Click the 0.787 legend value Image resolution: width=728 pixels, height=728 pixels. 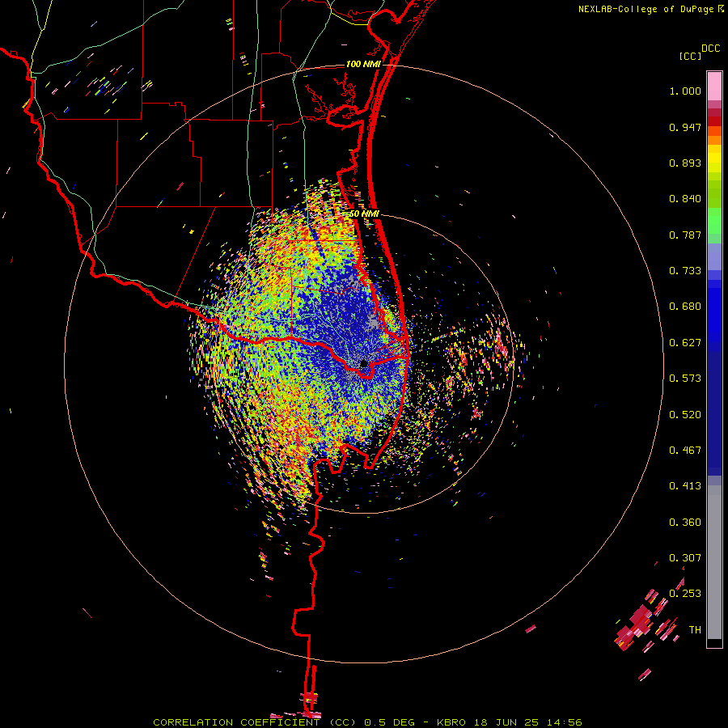point(685,235)
